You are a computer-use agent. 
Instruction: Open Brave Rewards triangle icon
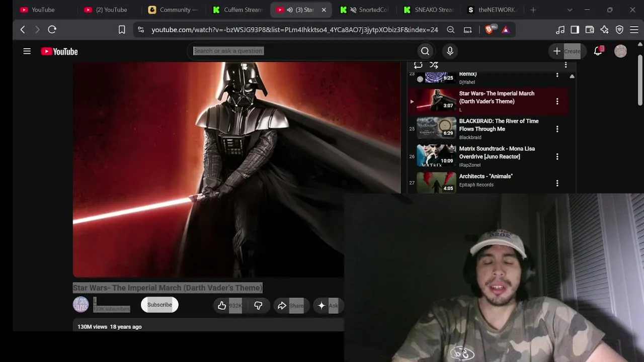click(x=506, y=30)
